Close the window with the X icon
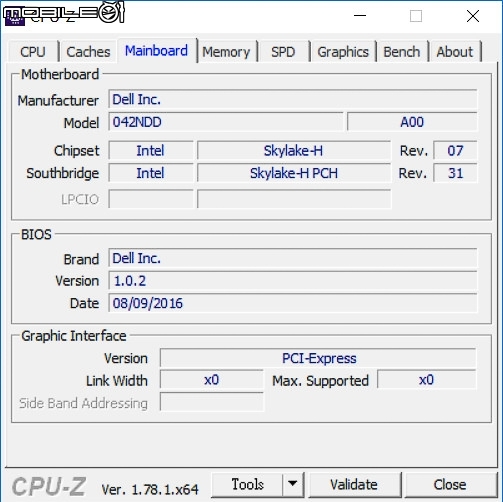503x502 pixels. (x=473, y=16)
